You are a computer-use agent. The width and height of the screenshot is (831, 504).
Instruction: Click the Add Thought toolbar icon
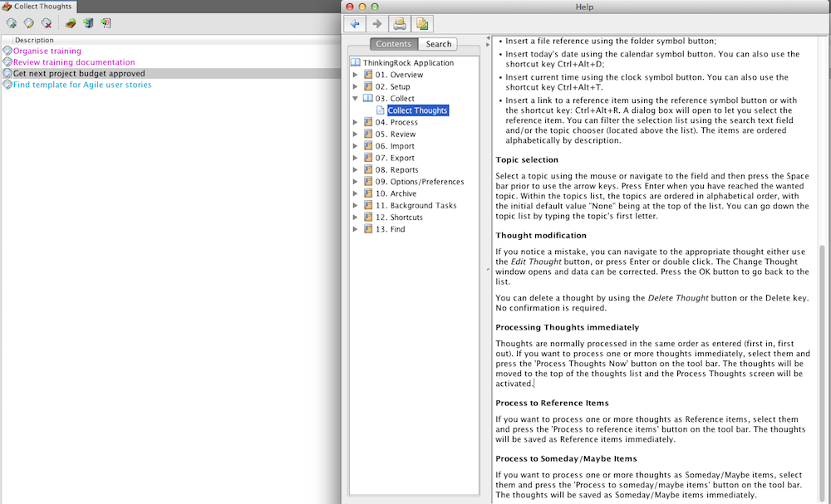(11, 23)
